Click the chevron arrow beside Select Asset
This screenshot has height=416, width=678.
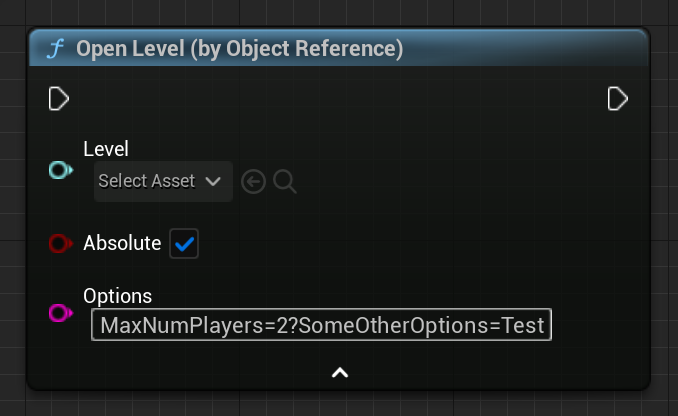(x=213, y=181)
